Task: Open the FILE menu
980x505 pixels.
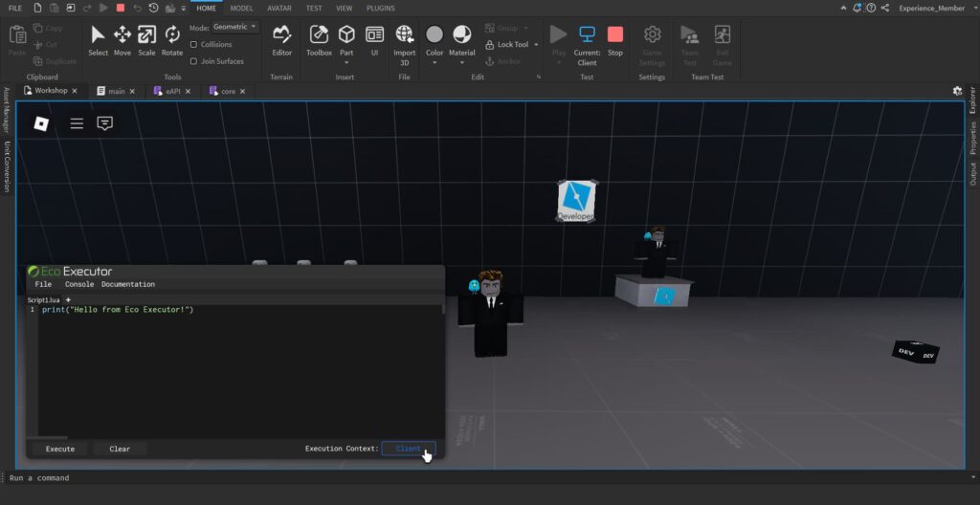Action: tap(15, 8)
